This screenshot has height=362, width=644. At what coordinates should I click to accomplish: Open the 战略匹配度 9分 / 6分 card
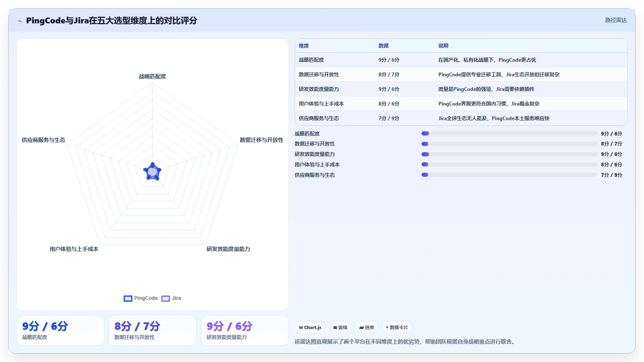coord(60,330)
